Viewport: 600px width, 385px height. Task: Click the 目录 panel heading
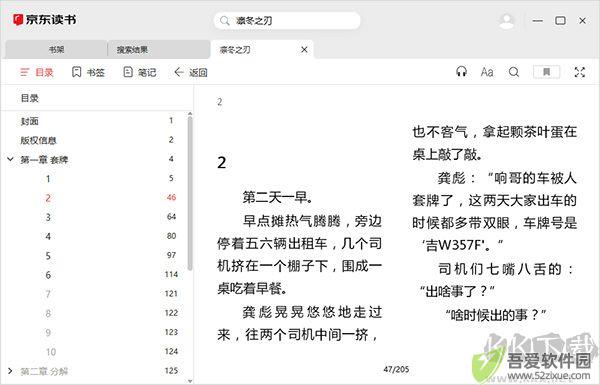click(x=30, y=98)
